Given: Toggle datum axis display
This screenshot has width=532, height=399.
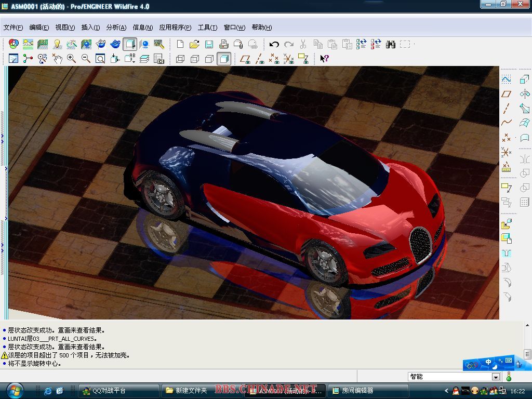Looking at the screenshot, I should click(x=260, y=59).
